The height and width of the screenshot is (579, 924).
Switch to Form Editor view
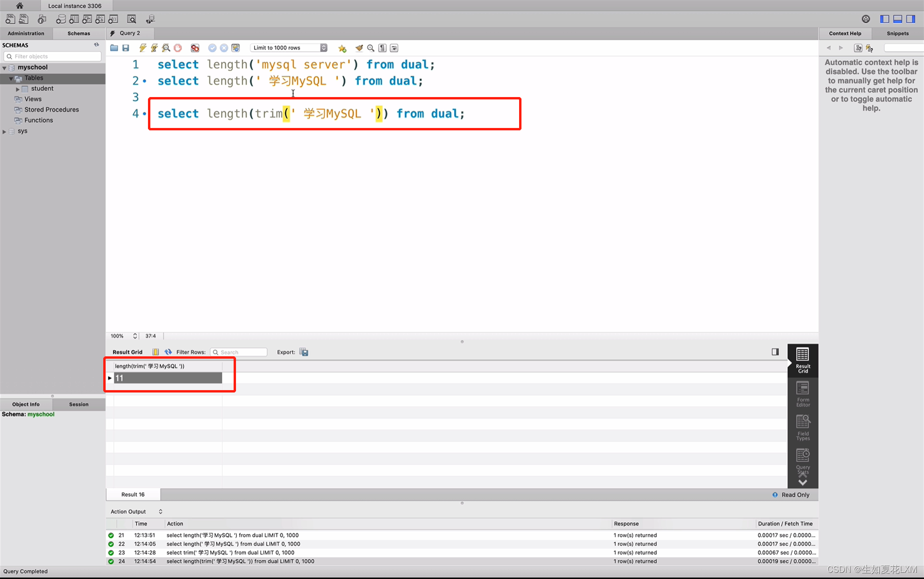coord(803,394)
